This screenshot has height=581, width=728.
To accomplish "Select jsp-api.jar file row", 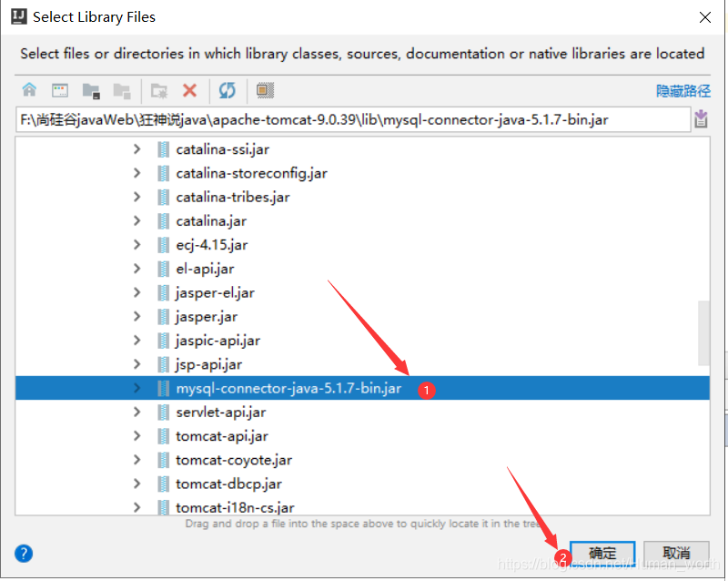I will coord(362,364).
